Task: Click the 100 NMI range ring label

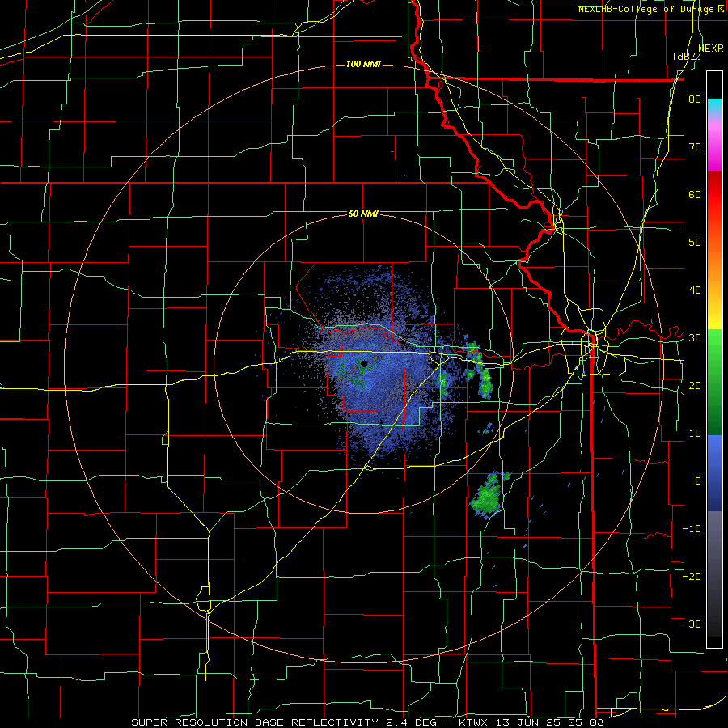Action: 363,64
